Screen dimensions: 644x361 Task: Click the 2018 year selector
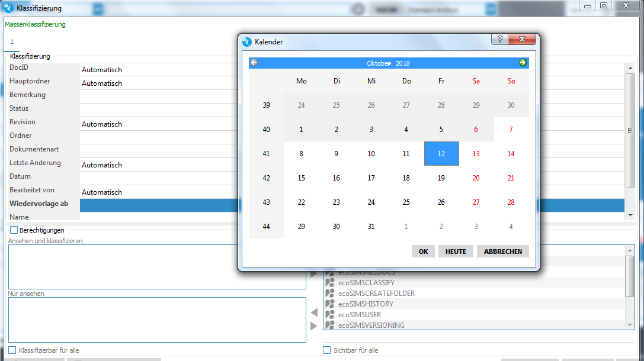coord(403,63)
